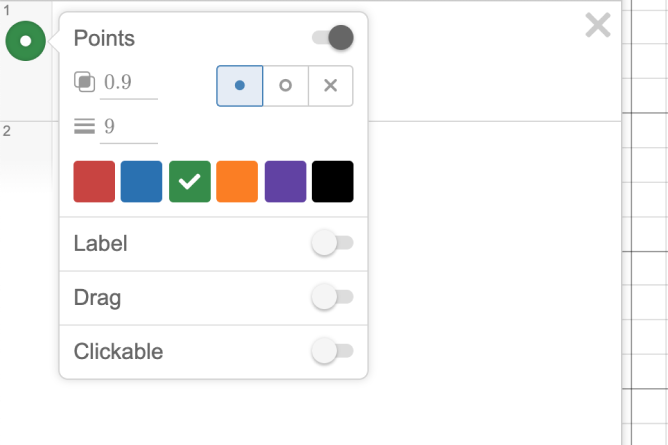Choose the purple color swatch
Image resolution: width=668 pixels, height=445 pixels.
pos(285,182)
